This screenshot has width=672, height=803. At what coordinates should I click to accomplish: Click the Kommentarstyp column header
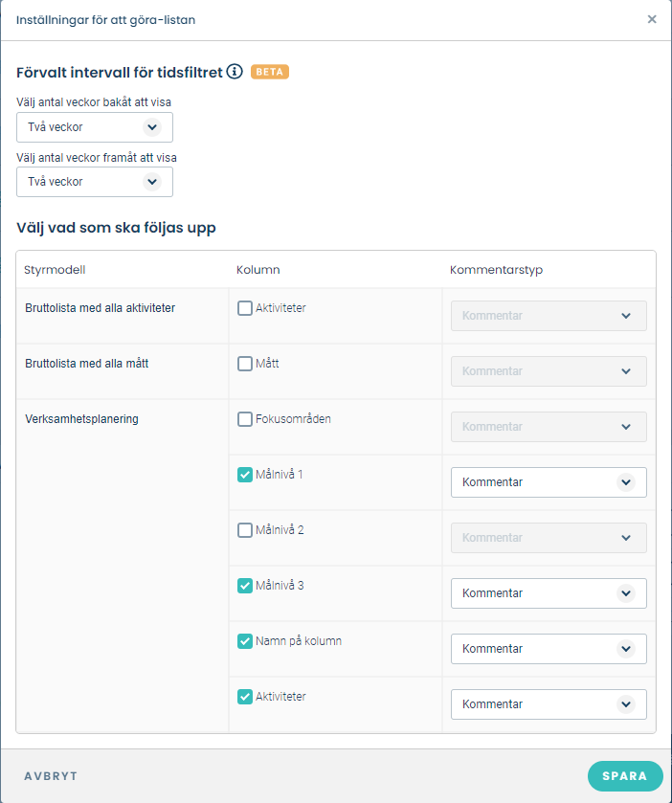coord(496,270)
